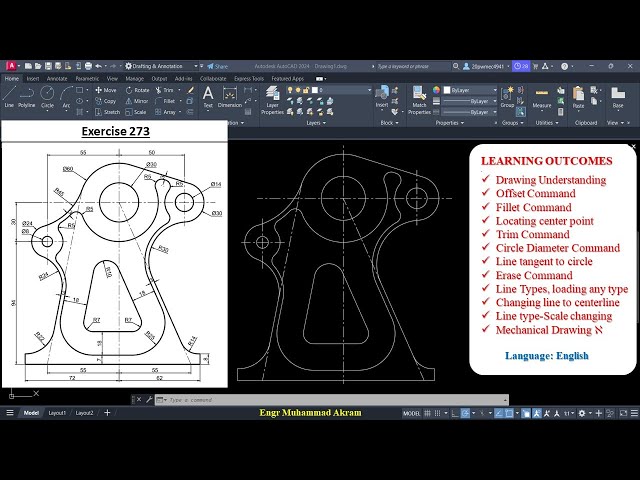640x480 pixels.
Task: Click the trial days remaining clock button
Action: coord(521,66)
